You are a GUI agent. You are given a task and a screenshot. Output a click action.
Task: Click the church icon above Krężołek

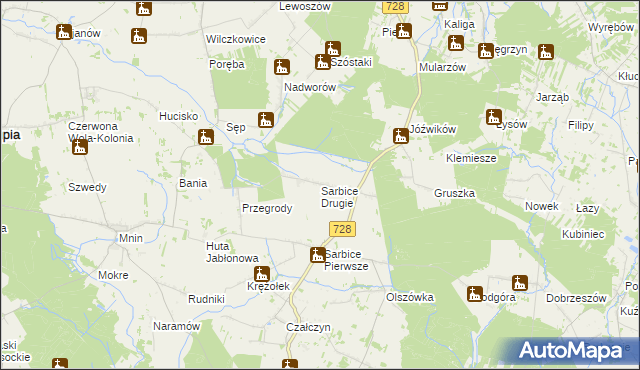[262, 274]
